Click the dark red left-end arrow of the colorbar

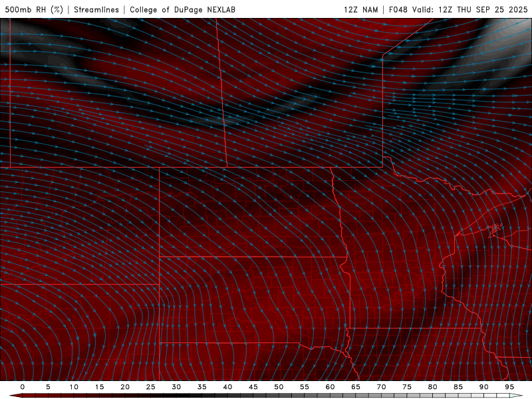point(15,396)
